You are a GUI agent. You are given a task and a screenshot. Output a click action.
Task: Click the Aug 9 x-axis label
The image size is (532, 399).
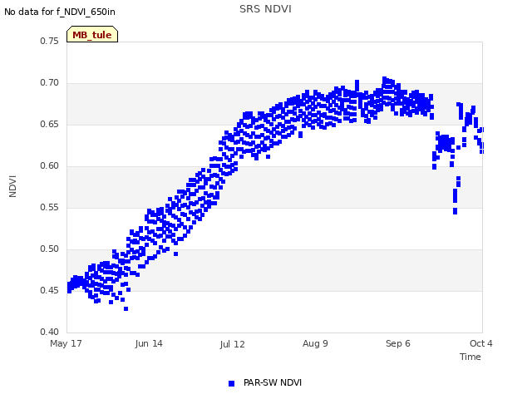point(315,343)
